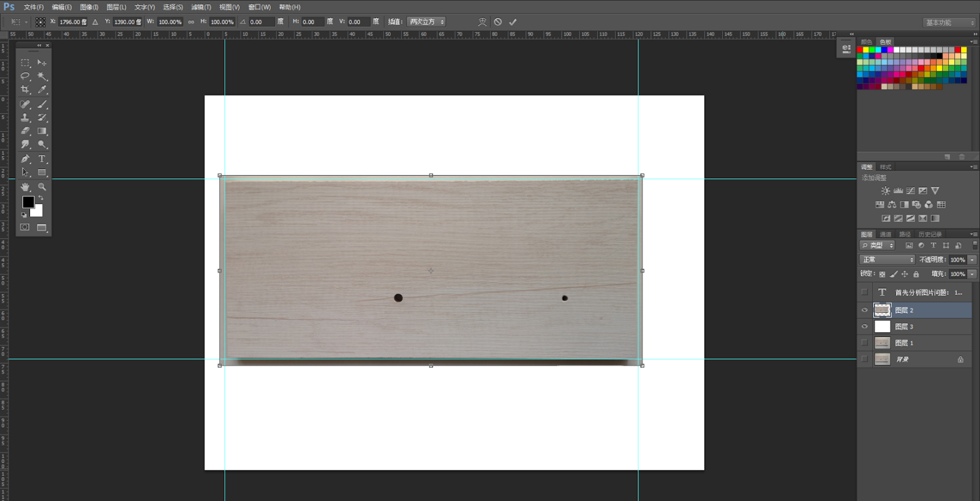
Task: Click the black foreground color swatch
Action: [28, 202]
